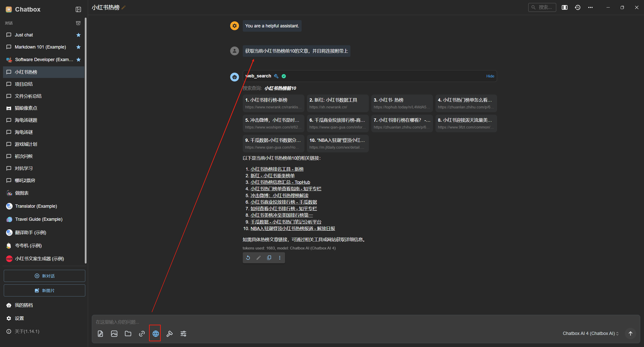The height and width of the screenshot is (347, 644).
Task: Select the 游戏城计划 conversation
Action: pyautogui.click(x=44, y=144)
